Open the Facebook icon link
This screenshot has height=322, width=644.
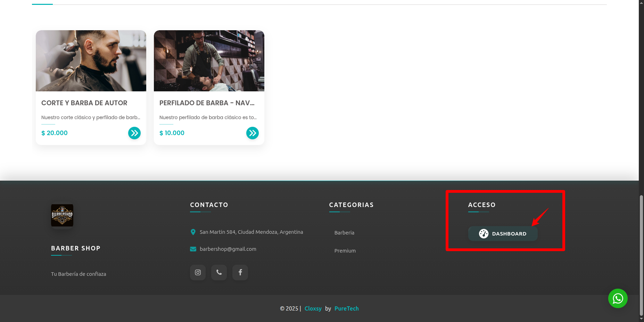[240, 272]
